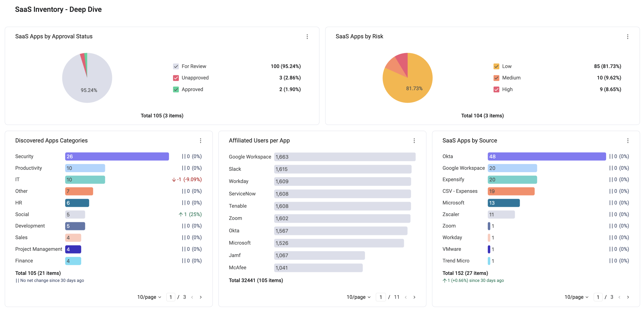Click page number field in Discovered Apps Categories
This screenshot has height=311, width=644.
[170, 297]
